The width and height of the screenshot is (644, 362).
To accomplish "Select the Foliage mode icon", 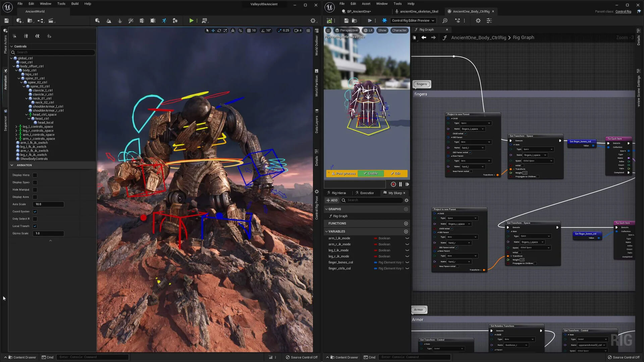I will (x=120, y=21).
